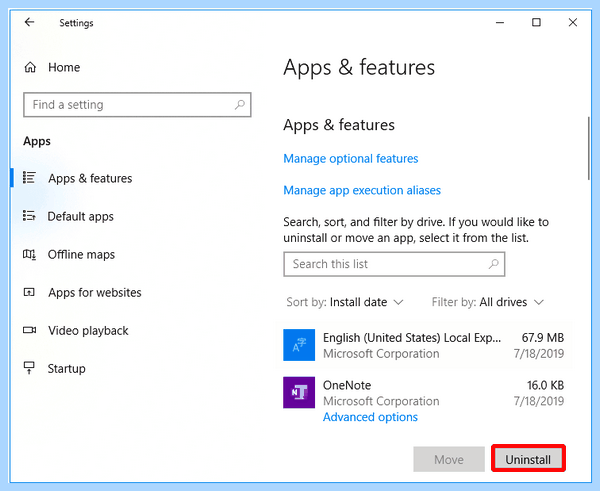The width and height of the screenshot is (600, 491).
Task: Focus the Find a setting field
Action: coord(137,104)
